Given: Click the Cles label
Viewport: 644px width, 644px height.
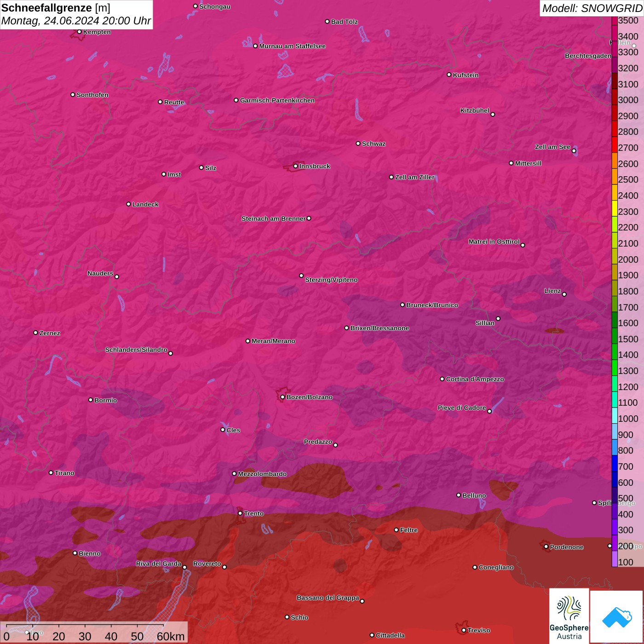Looking at the screenshot, I should pos(233,430).
